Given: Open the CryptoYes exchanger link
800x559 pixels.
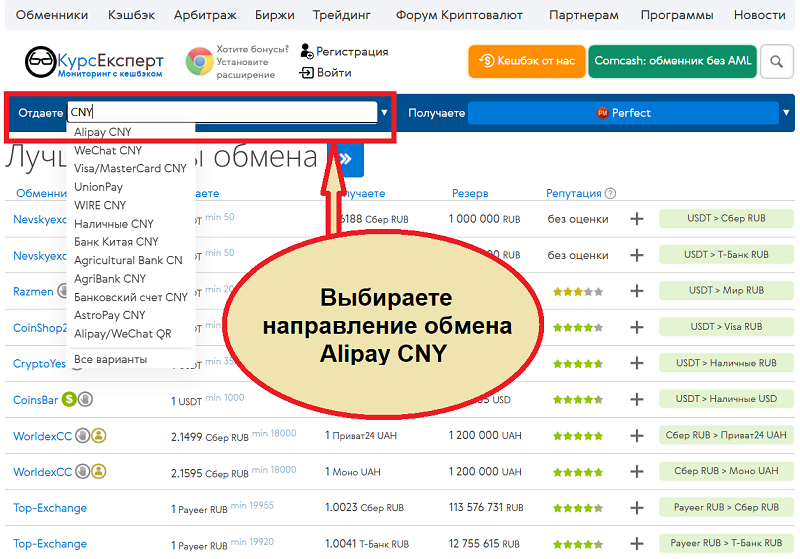Looking at the screenshot, I should [39, 364].
